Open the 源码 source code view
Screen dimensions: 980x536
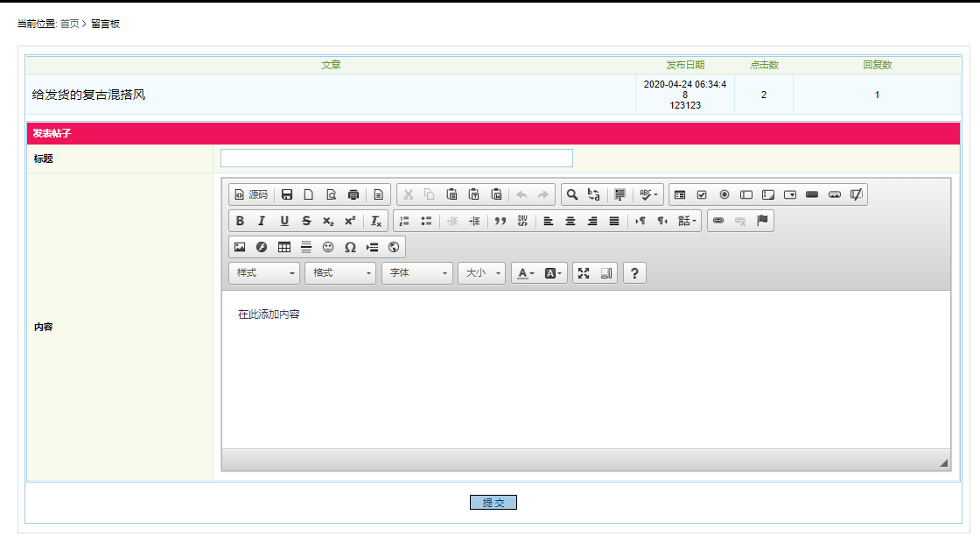(x=251, y=194)
